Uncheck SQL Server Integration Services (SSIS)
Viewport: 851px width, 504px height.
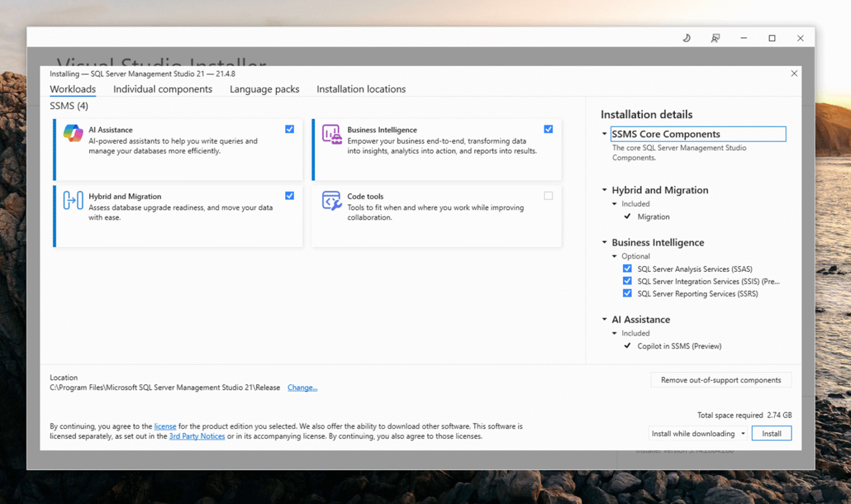[x=627, y=281]
